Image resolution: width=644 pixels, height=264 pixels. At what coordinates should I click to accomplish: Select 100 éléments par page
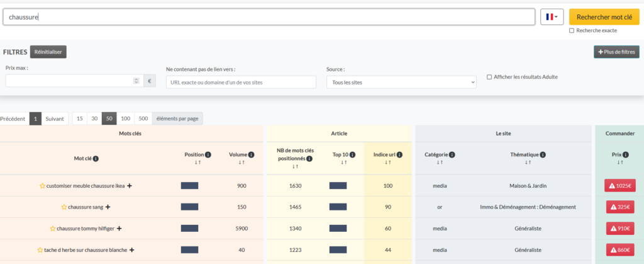126,118
